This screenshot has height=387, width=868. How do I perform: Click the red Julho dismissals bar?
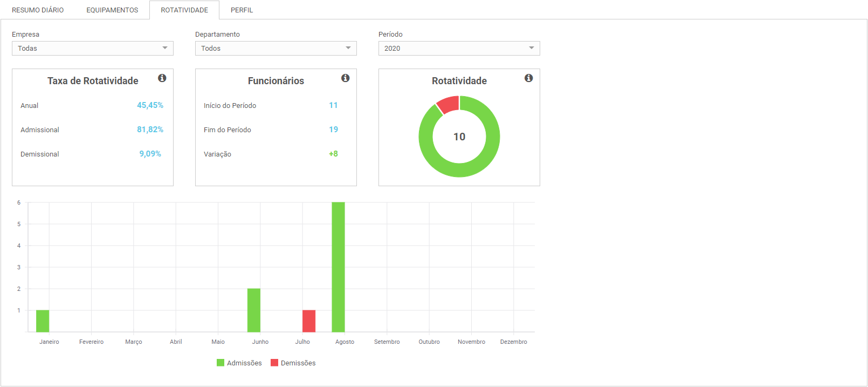[x=309, y=321]
